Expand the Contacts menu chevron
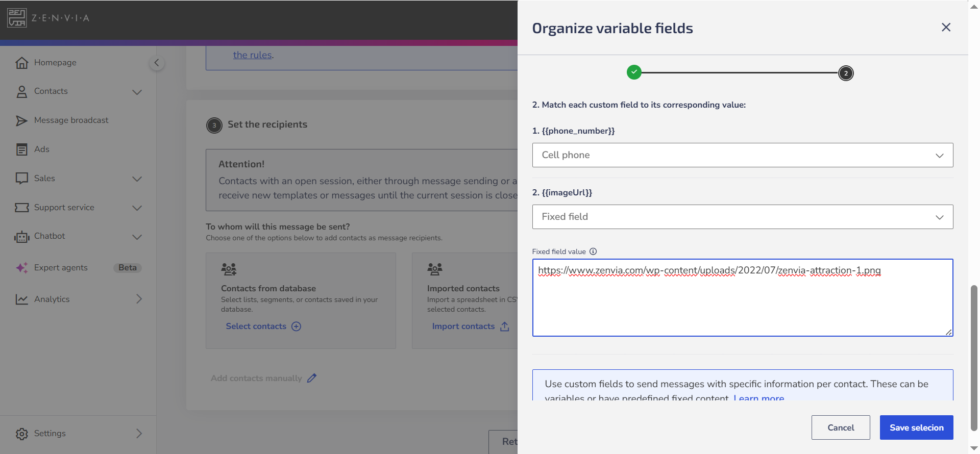980x454 pixels. pos(137,92)
